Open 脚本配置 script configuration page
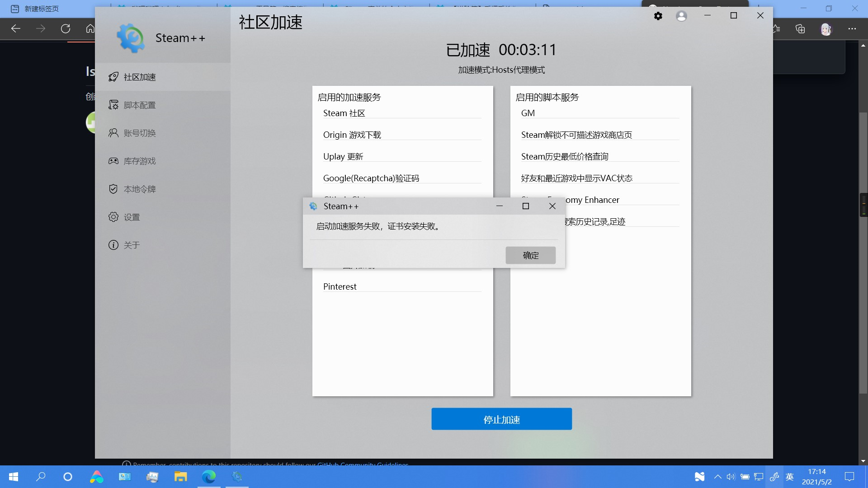The height and width of the screenshot is (488, 868). [139, 105]
